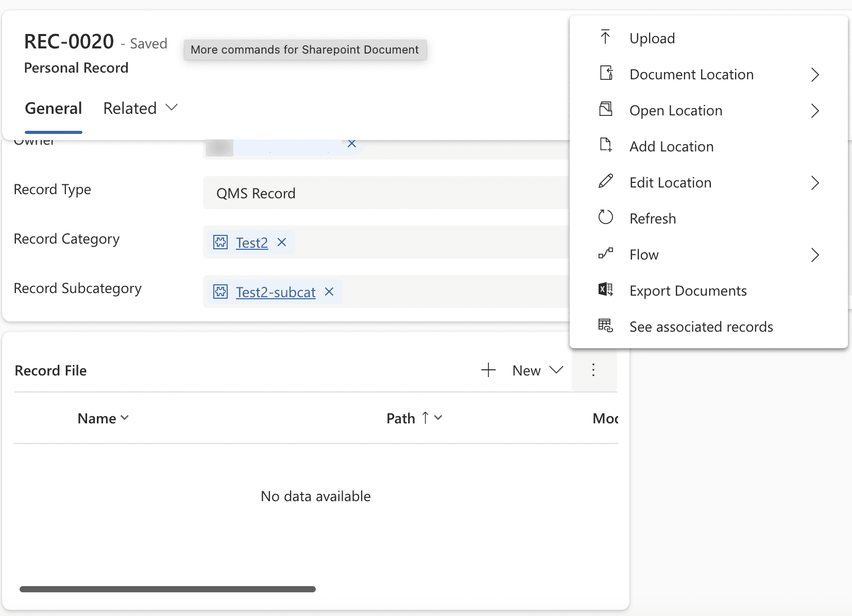852x616 pixels.
Task: Click the Flow connector icon
Action: pyautogui.click(x=606, y=253)
